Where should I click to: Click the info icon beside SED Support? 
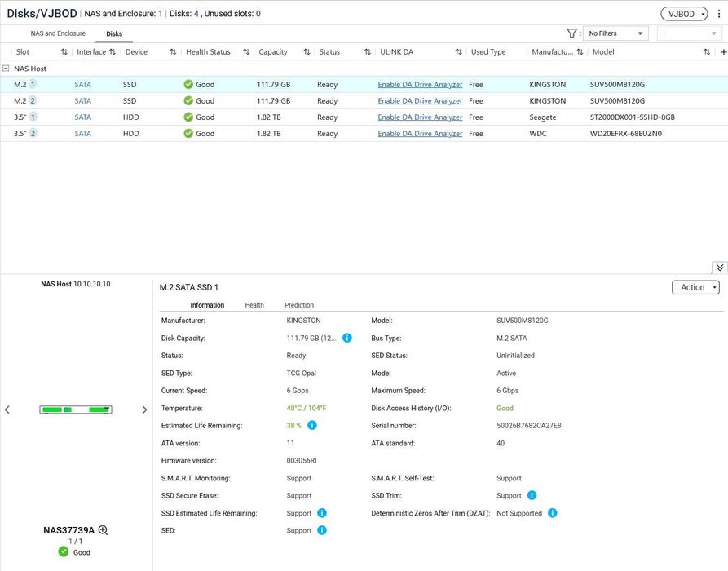(322, 530)
